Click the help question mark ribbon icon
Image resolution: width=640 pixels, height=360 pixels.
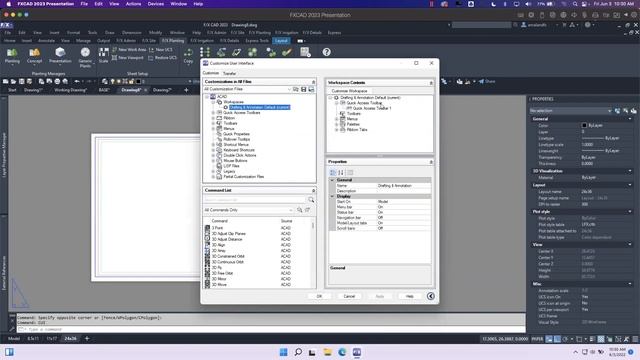coord(327,52)
